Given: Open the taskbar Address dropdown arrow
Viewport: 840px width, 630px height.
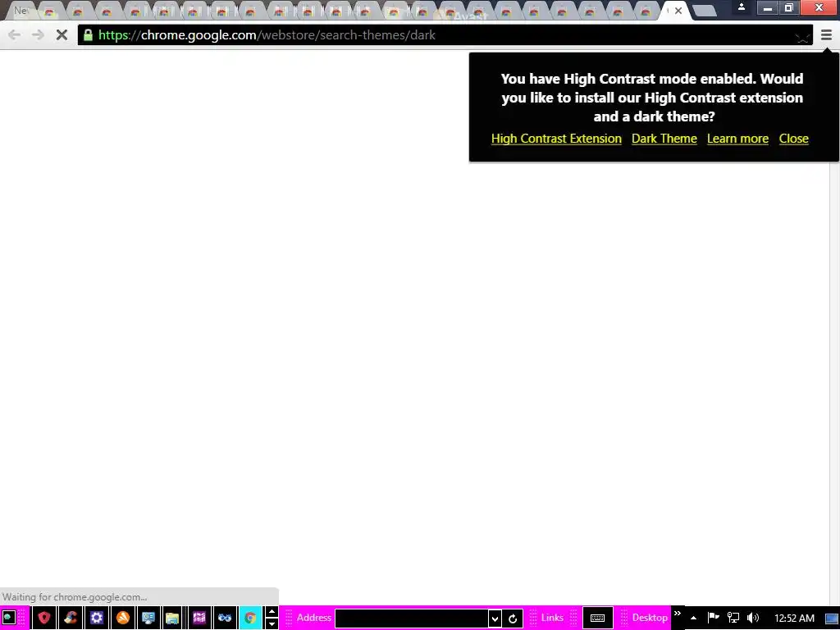Looking at the screenshot, I should coord(495,619).
